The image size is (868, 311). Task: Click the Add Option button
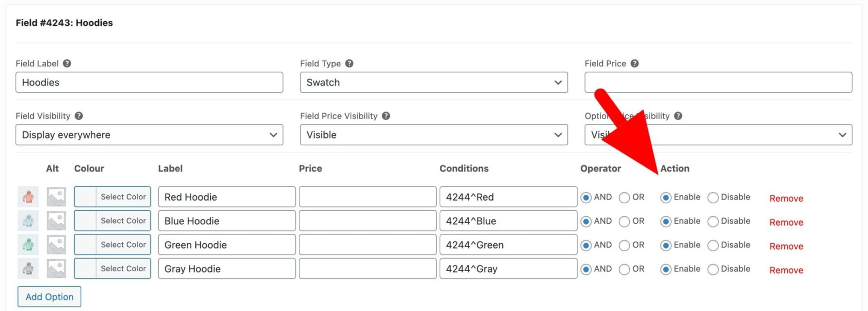(49, 297)
